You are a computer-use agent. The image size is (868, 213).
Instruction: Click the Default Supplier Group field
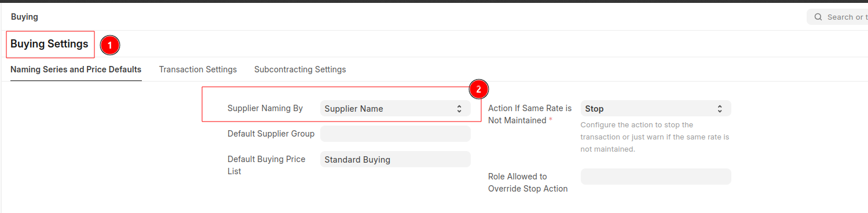point(395,134)
